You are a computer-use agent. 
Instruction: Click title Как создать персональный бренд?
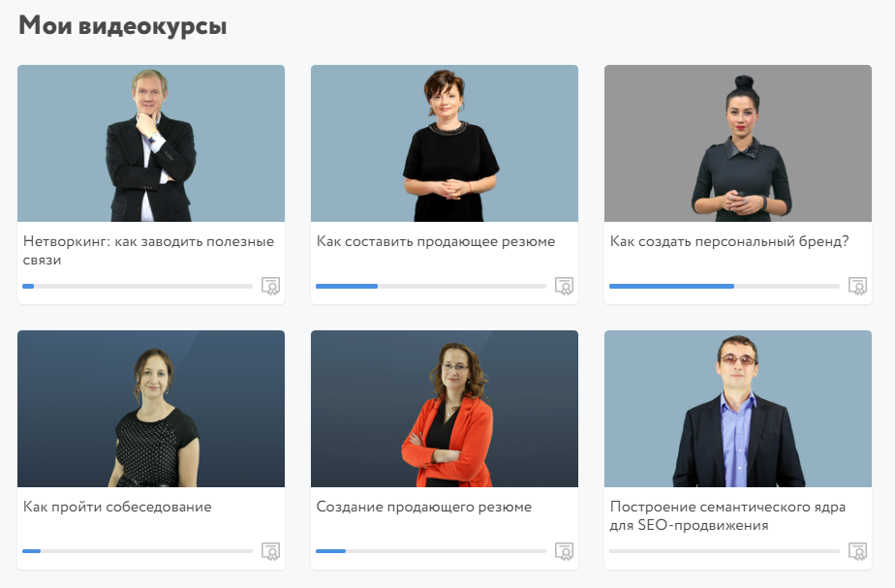729,241
